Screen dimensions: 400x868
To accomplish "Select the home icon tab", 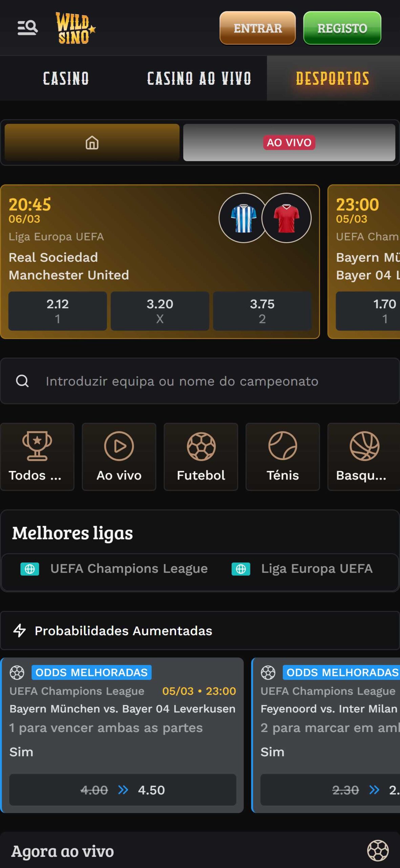I will tap(92, 142).
